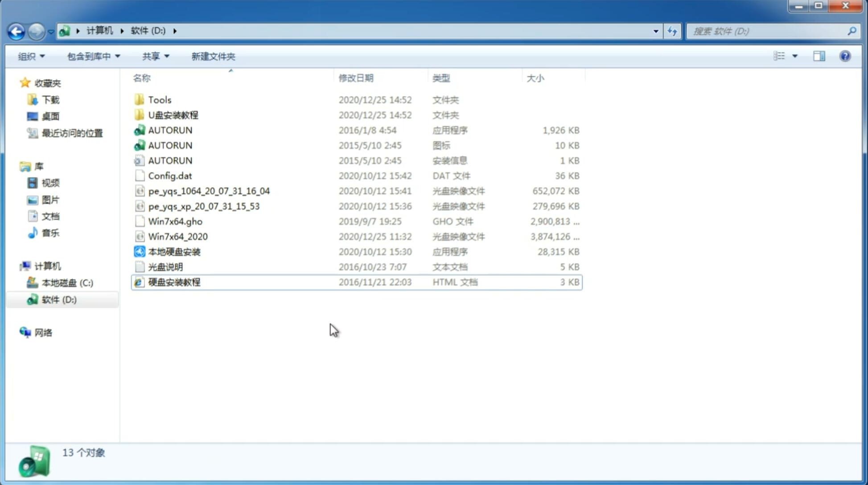Click 新建文件夹 button
This screenshot has height=485, width=868.
pyautogui.click(x=213, y=56)
